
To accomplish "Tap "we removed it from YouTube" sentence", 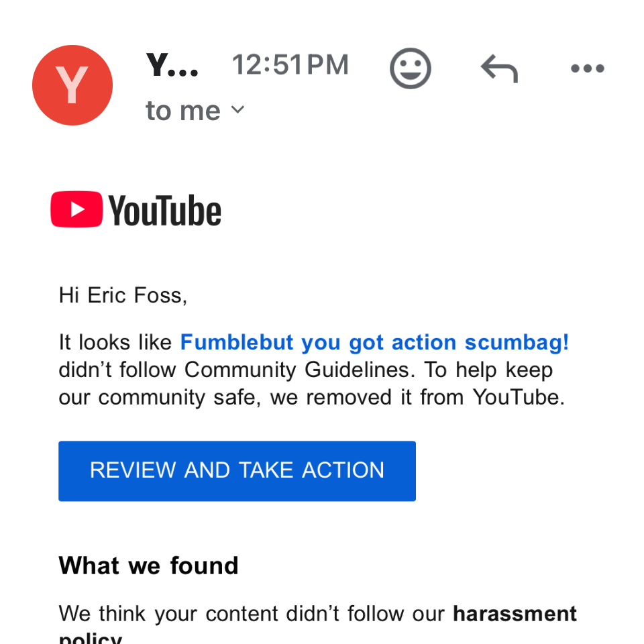I will 417,397.
